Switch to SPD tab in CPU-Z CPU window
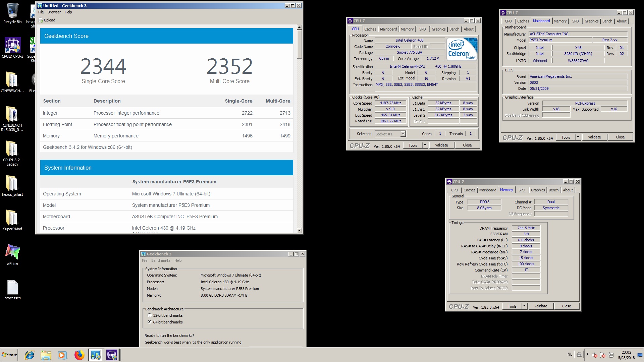Screen dimensions: 644x362 pos(422,29)
